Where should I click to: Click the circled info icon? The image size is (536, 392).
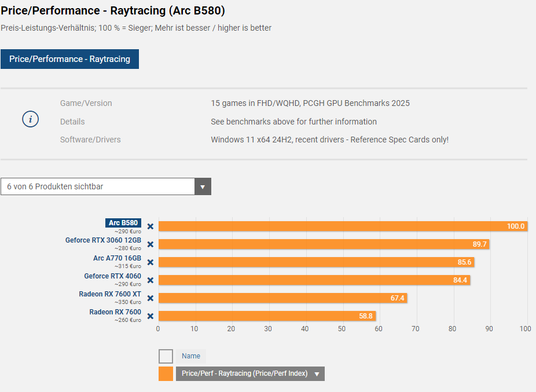31,119
